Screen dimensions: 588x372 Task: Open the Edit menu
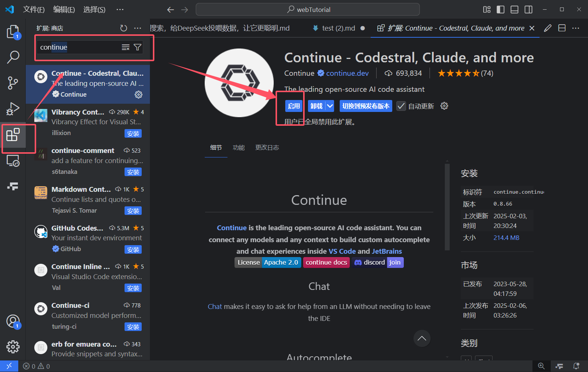64,9
